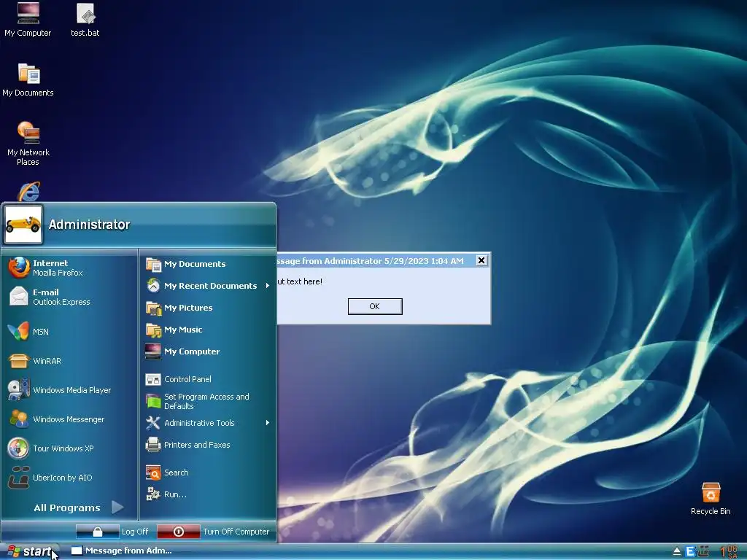Open My Music folder
This screenshot has height=560, width=747.
[208, 330]
